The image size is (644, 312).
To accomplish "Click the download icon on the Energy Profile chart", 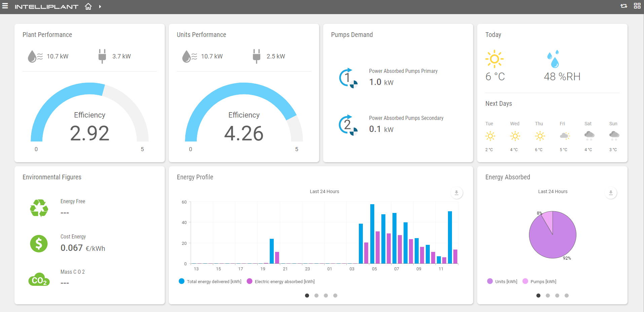I will [x=456, y=193].
